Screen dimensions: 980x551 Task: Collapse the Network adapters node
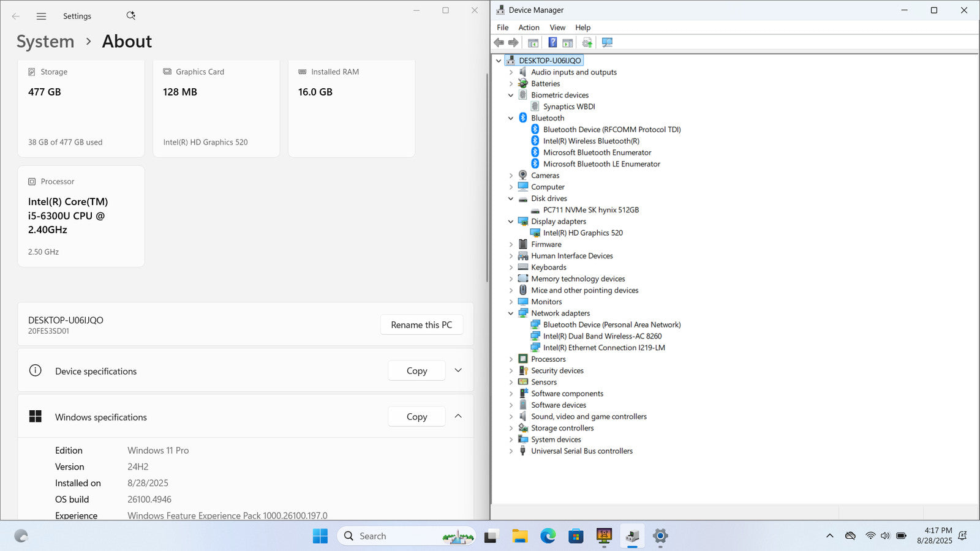coord(511,313)
